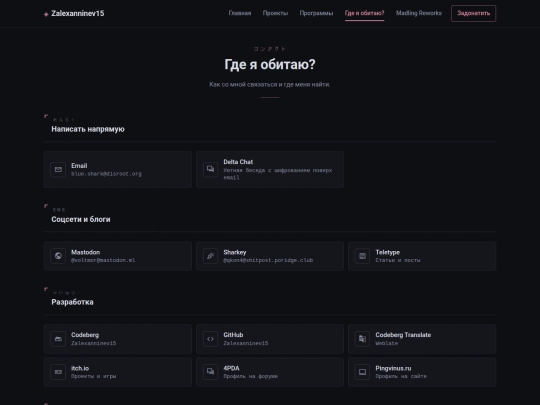
Task: Click the Teletype article icon
Action: [x=362, y=256]
